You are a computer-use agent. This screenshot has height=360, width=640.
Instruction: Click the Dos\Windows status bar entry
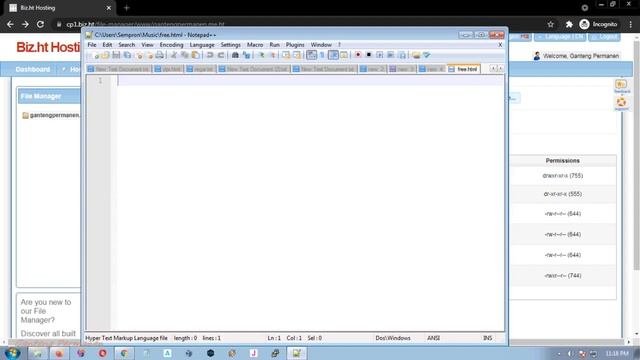tap(393, 338)
